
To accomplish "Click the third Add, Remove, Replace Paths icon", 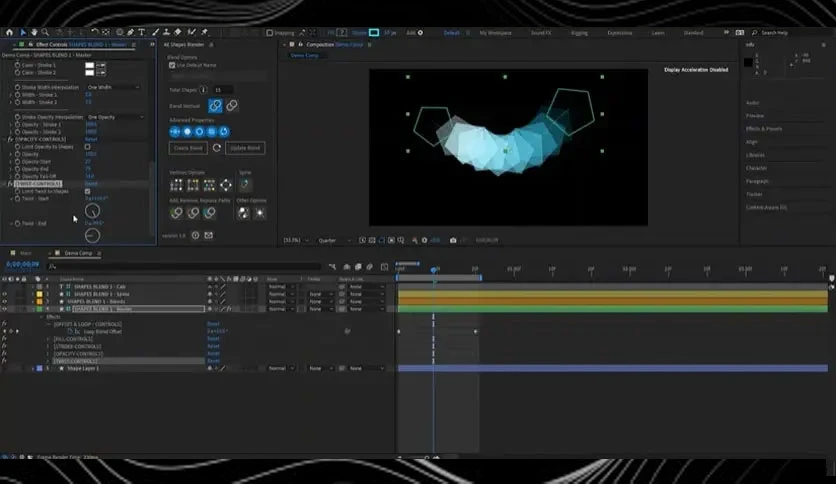I will pyautogui.click(x=210, y=213).
